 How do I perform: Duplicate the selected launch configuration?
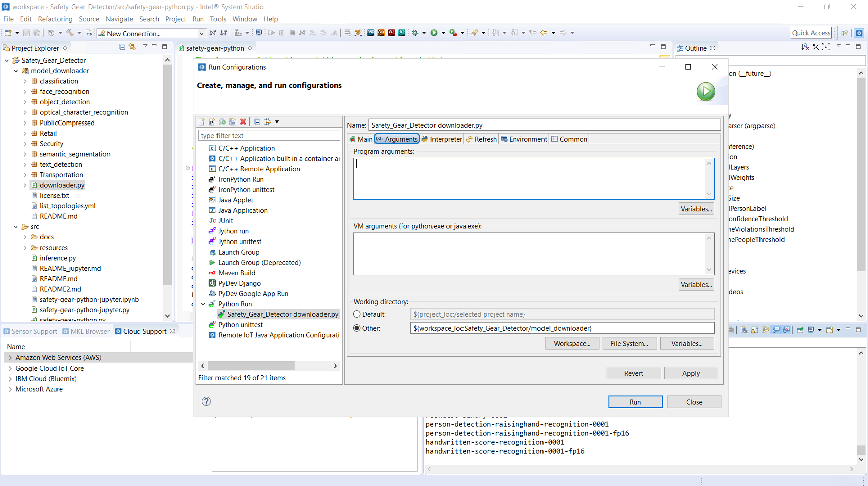(x=233, y=122)
